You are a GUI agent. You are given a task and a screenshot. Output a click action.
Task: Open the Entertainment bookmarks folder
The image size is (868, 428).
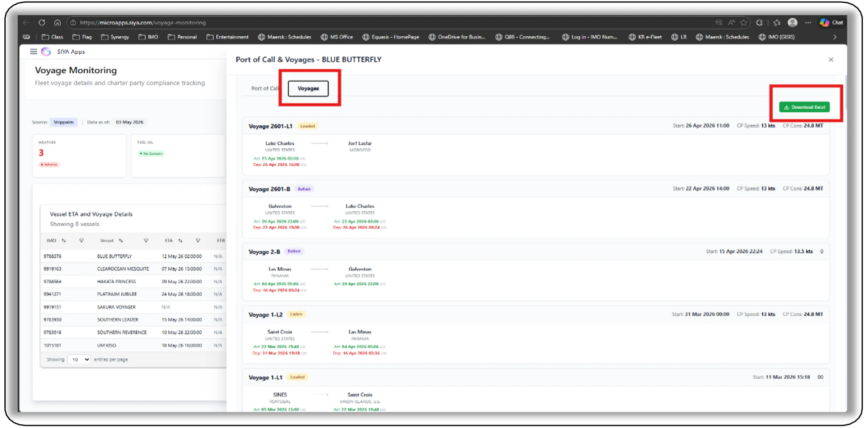pyautogui.click(x=227, y=37)
